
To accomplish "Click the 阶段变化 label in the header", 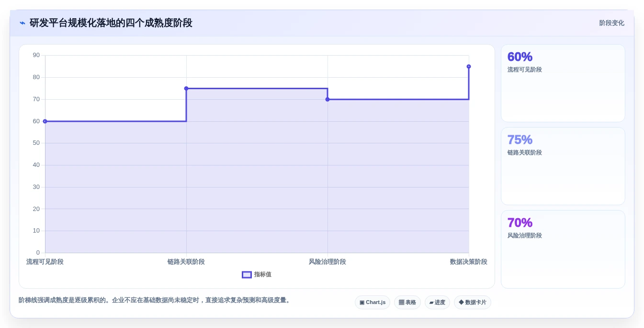I will [612, 23].
